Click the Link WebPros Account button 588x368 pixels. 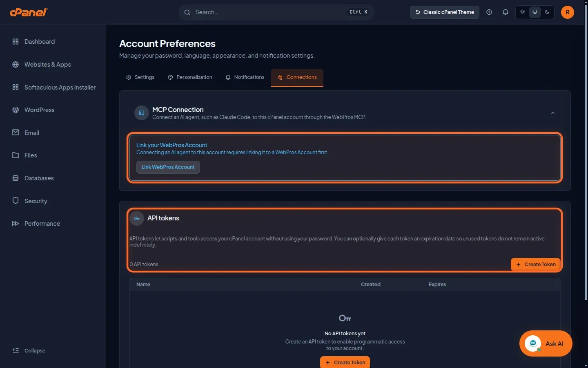(168, 167)
